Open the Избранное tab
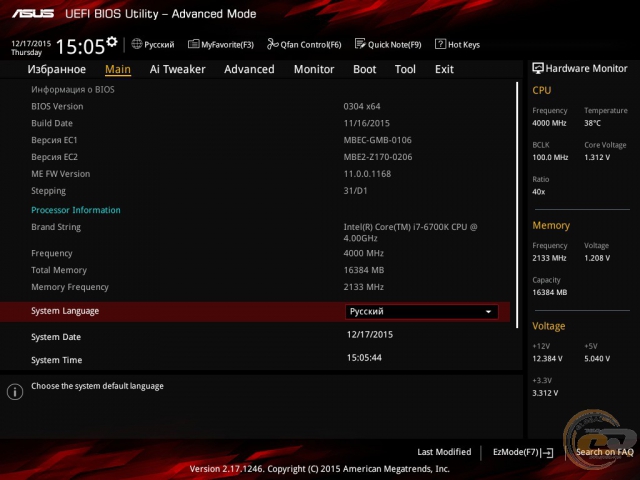640x480 pixels. pyautogui.click(x=57, y=69)
